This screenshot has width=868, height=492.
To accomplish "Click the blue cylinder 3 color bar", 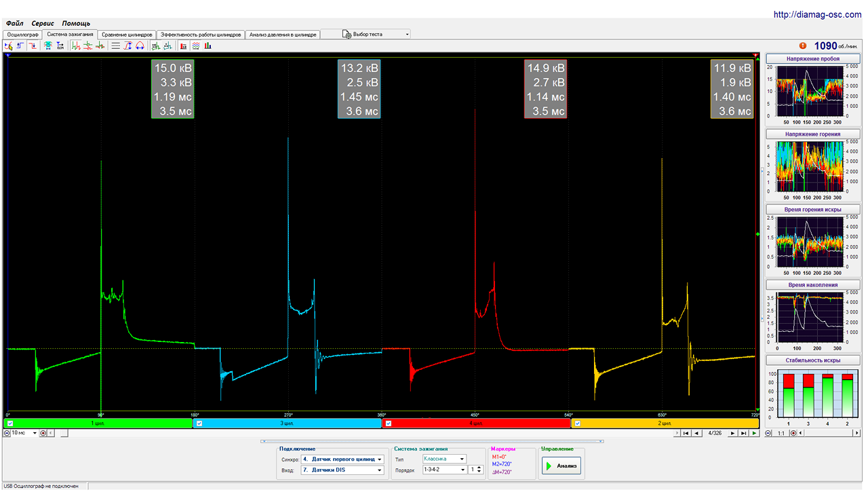I will point(288,423).
